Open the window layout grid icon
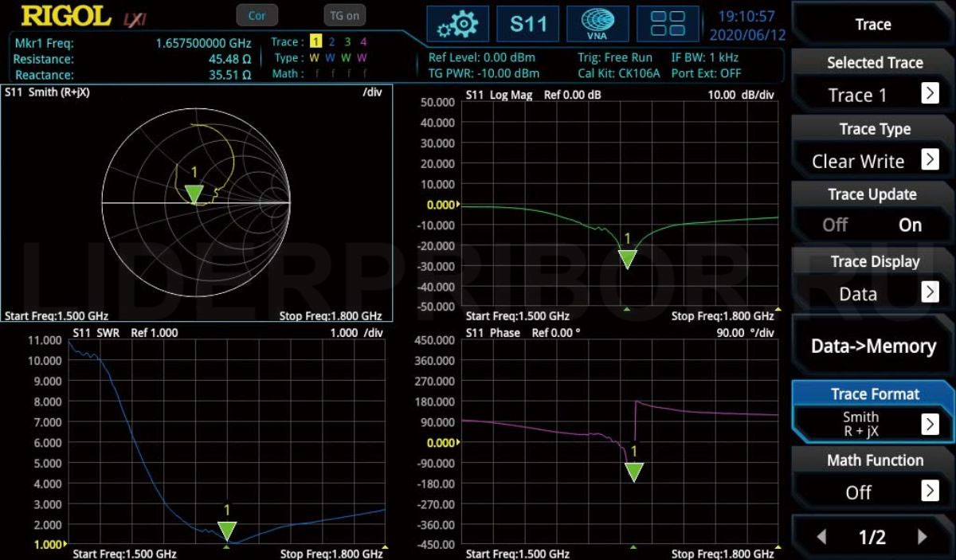The width and height of the screenshot is (956, 560). coord(668,24)
